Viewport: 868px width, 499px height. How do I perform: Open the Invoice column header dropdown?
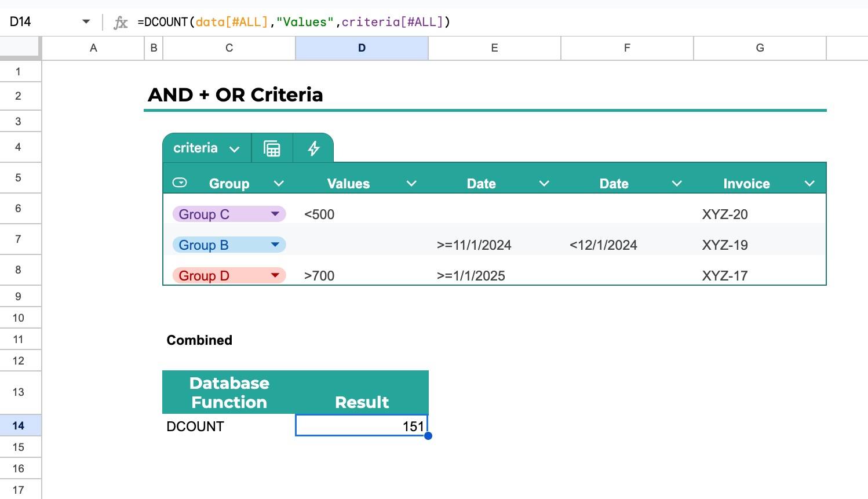pyautogui.click(x=809, y=184)
